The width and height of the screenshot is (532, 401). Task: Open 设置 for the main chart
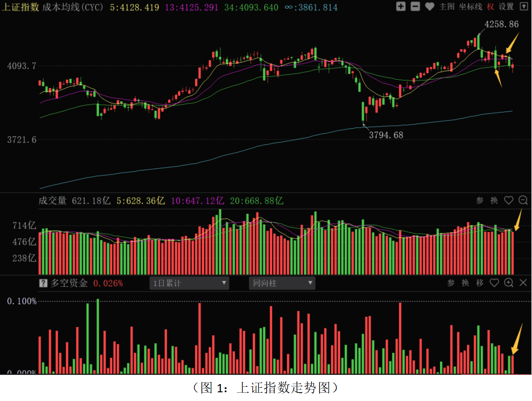pos(506,6)
